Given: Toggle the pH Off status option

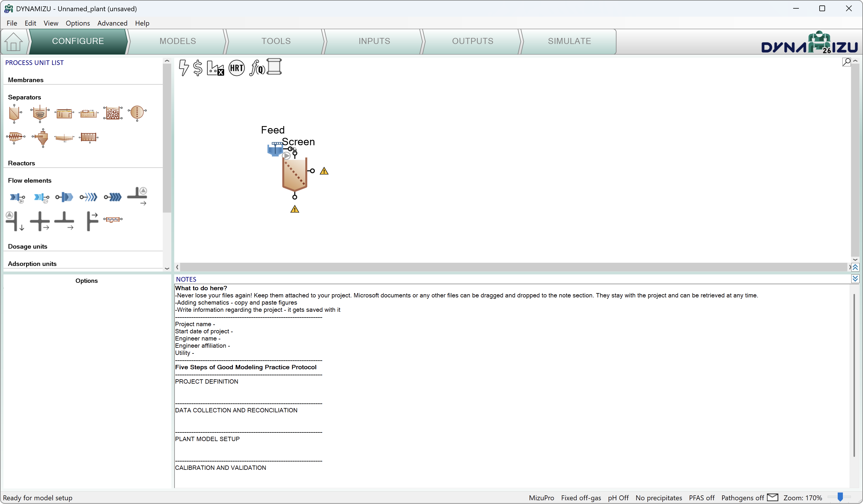Looking at the screenshot, I should (x=618, y=497).
